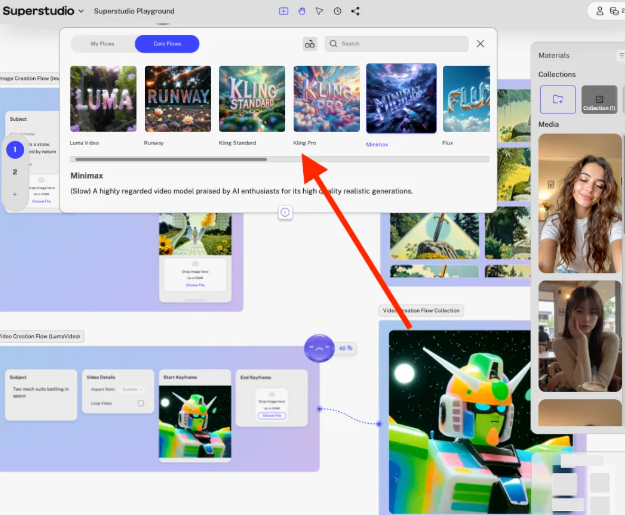Click the binoculars icon beside search

point(310,44)
